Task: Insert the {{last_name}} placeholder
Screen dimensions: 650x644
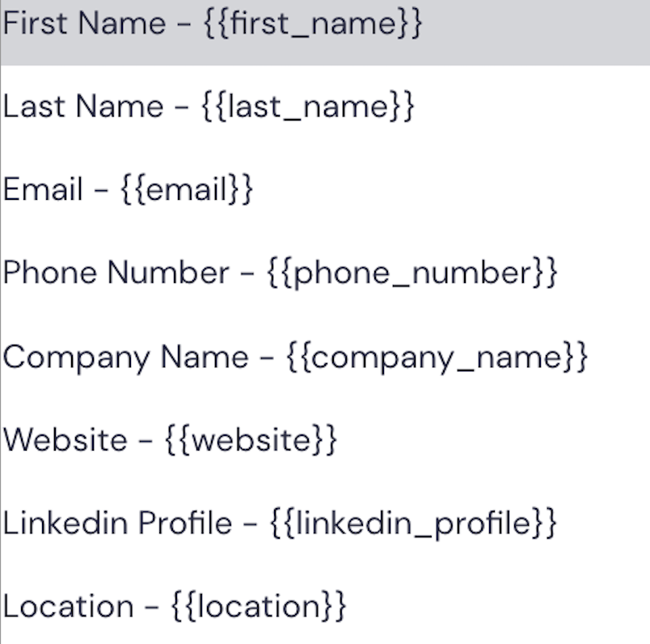Action: [307, 108]
